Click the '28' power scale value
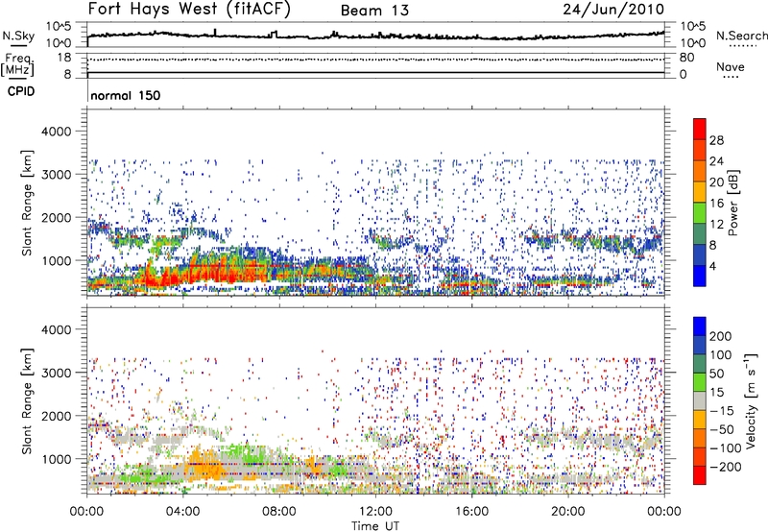The width and height of the screenshot is (768, 532). (716, 140)
